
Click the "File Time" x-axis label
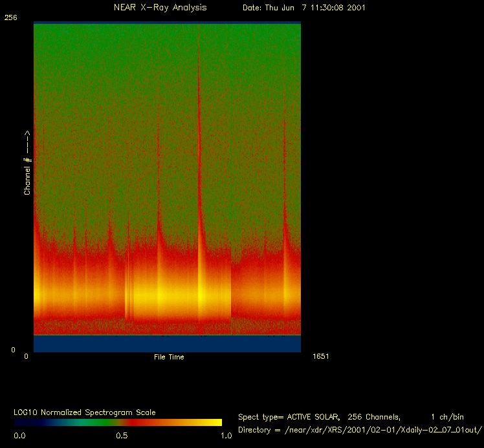point(169,357)
